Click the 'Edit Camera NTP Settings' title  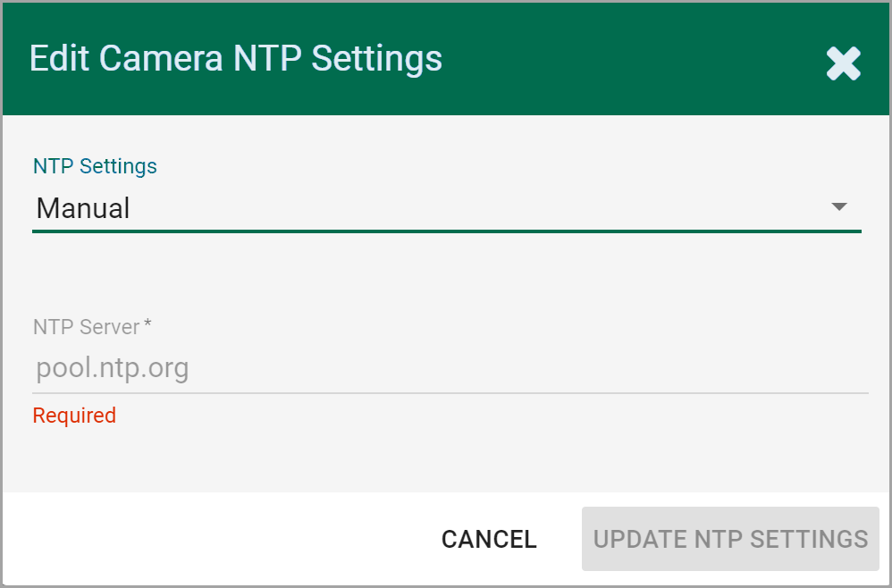(x=236, y=59)
